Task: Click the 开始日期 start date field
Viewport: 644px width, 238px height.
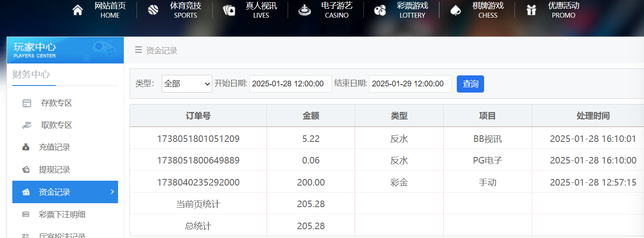Action: [x=290, y=84]
